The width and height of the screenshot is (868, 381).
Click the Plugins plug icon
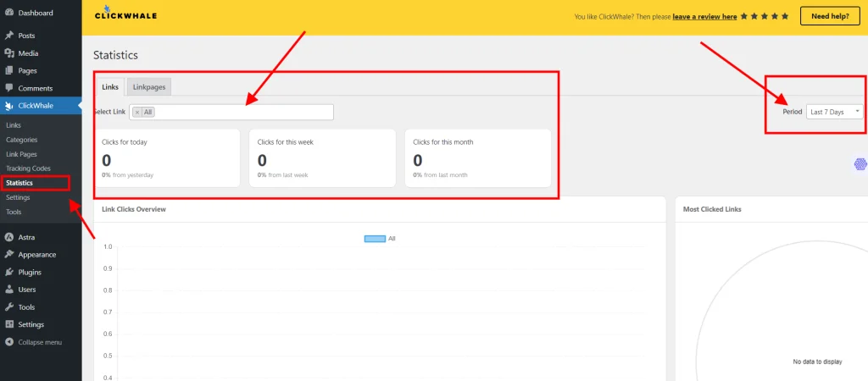point(8,273)
